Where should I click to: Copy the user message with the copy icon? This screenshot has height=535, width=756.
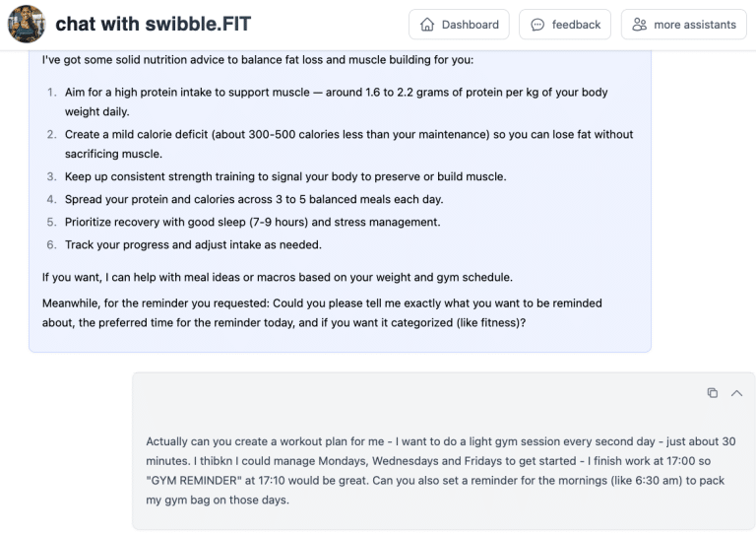(712, 393)
